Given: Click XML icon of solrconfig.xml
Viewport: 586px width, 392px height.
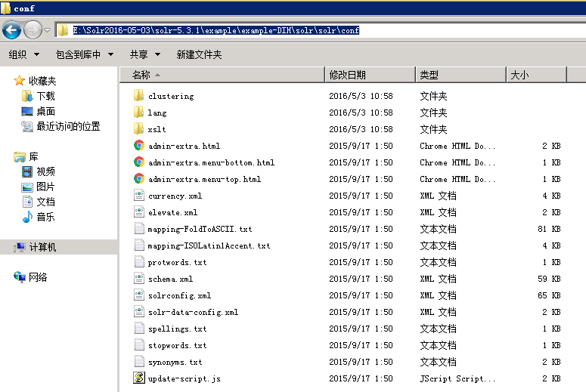Looking at the screenshot, I should coord(139,295).
